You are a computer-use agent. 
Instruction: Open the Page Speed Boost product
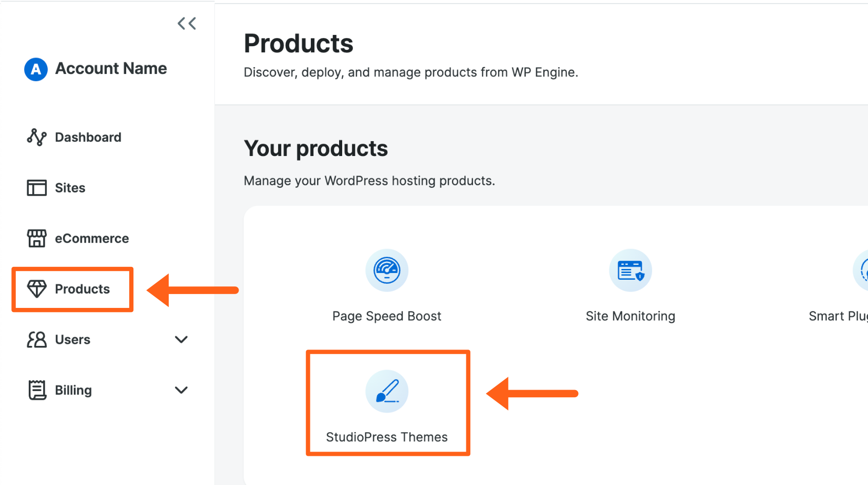pyautogui.click(x=386, y=316)
